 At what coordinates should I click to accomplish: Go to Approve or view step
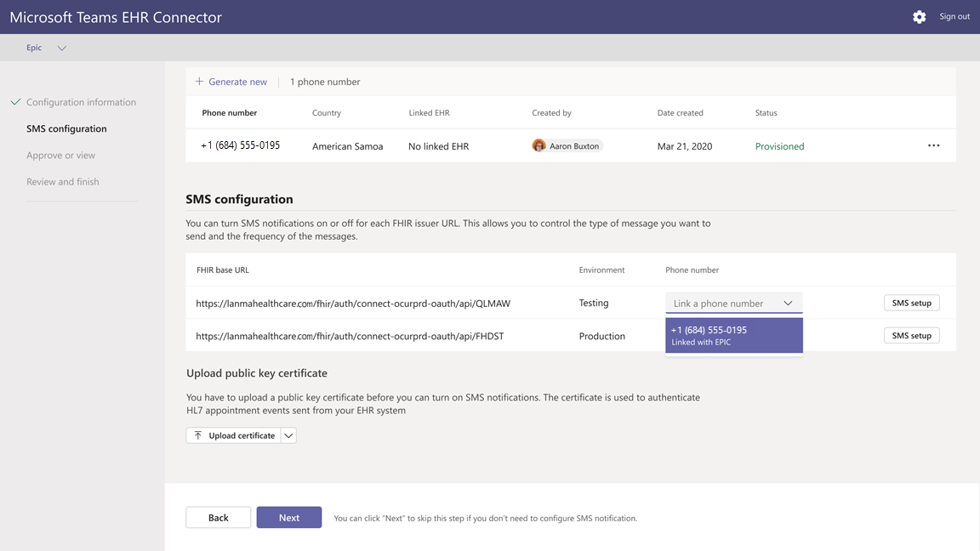[60, 155]
